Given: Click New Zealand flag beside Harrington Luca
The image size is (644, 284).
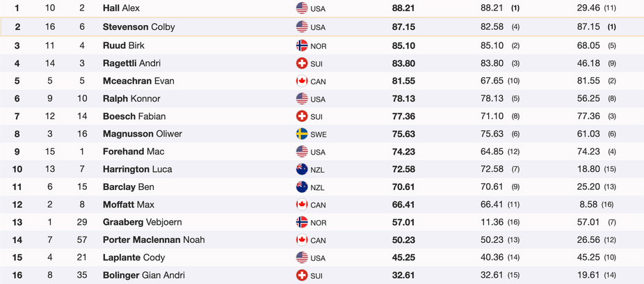Looking at the screenshot, I should [302, 169].
